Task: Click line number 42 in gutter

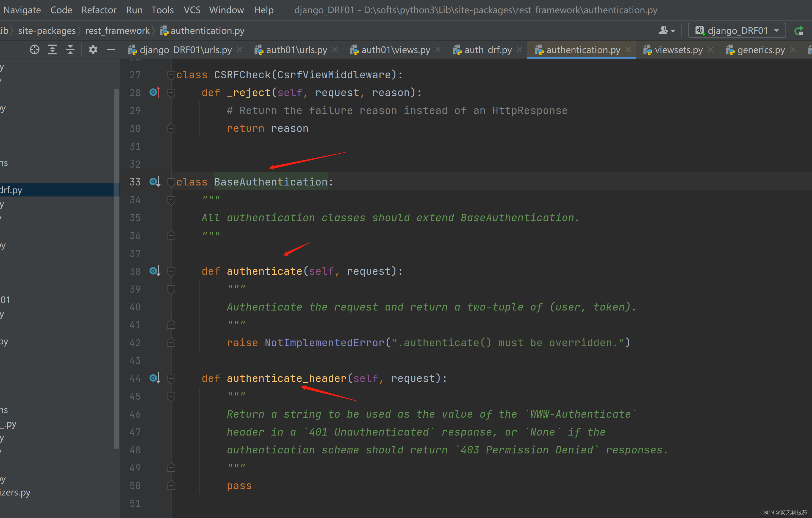Action: (135, 343)
